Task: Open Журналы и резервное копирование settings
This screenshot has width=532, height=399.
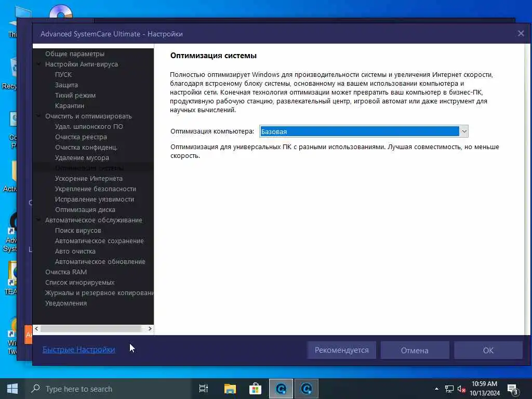Action: point(99,292)
